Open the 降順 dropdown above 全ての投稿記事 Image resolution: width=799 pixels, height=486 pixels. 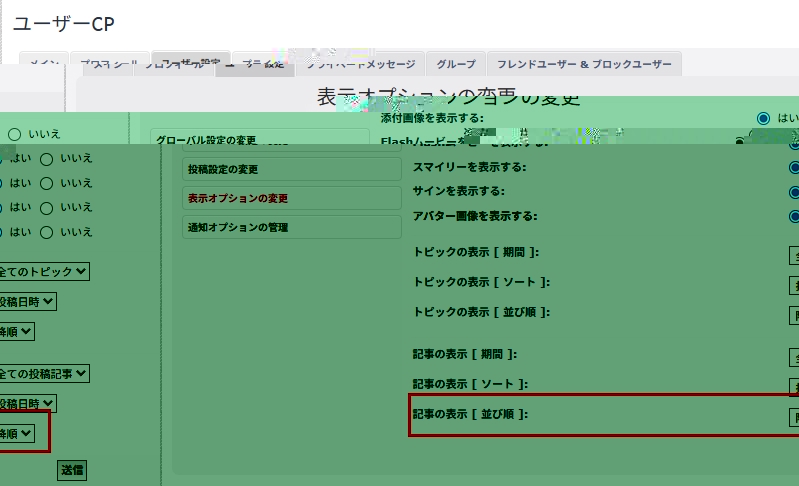coord(17,330)
